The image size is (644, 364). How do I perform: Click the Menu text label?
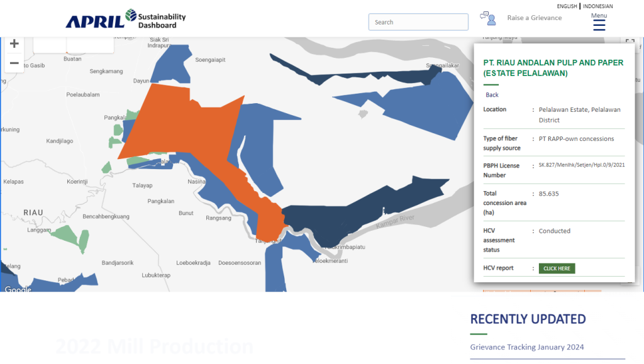pos(599,16)
